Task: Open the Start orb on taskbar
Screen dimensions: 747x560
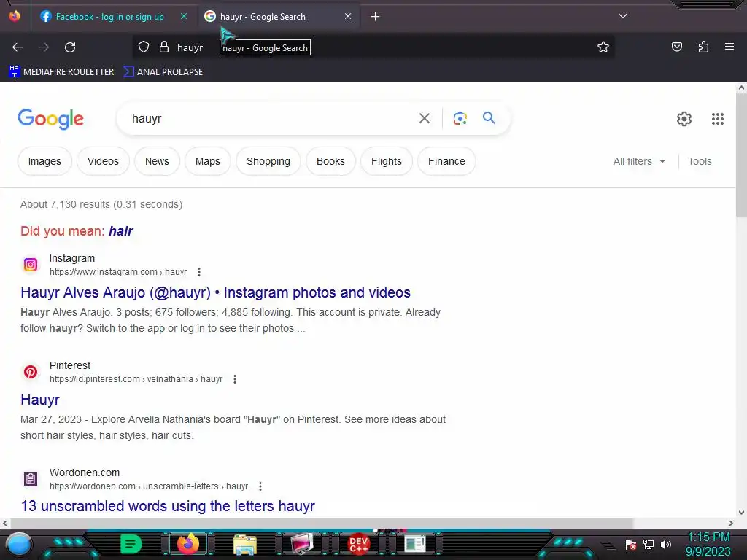Action: tap(19, 544)
